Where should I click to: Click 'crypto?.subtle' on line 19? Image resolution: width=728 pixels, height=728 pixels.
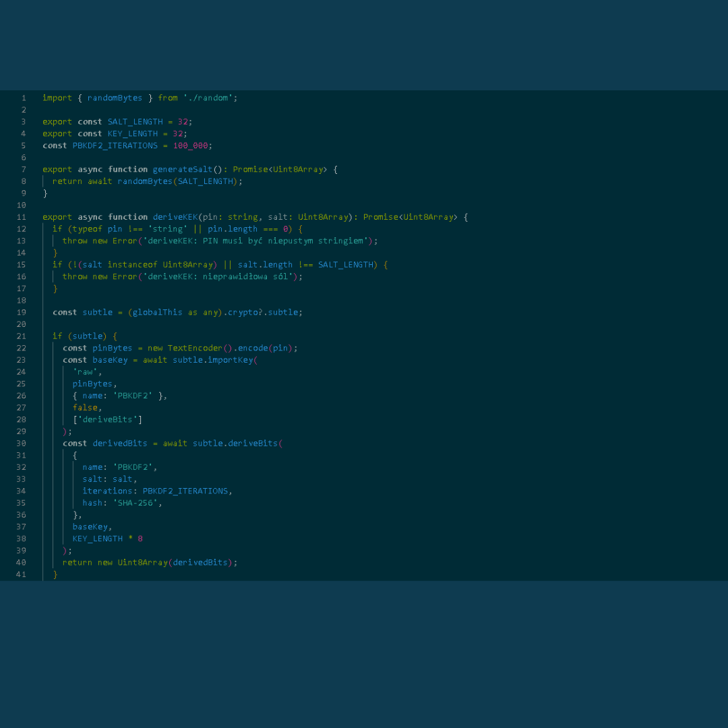[263, 313]
